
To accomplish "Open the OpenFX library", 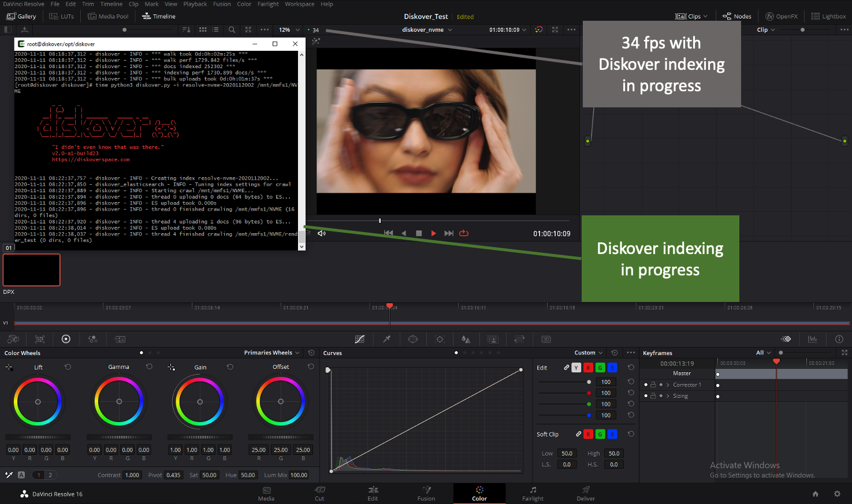I will click(x=782, y=16).
